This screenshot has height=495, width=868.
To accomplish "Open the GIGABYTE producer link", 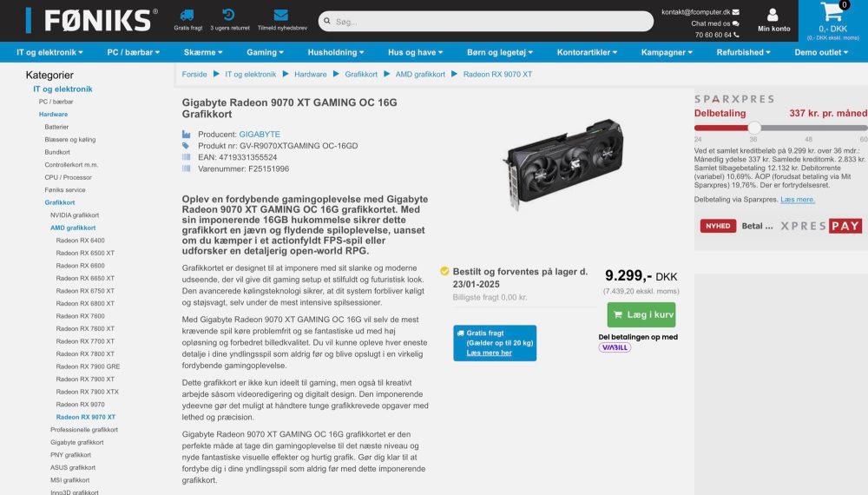I will pos(259,134).
